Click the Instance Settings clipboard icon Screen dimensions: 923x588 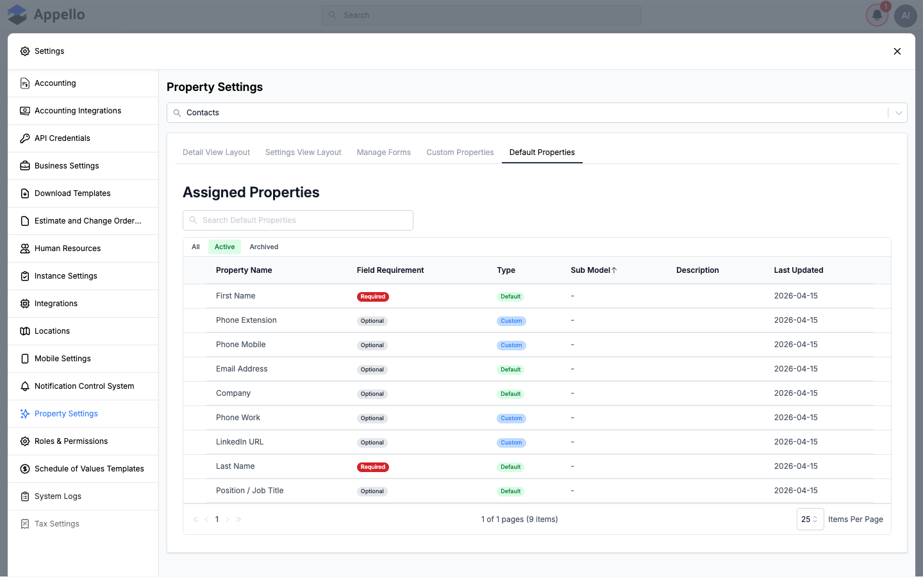25,276
